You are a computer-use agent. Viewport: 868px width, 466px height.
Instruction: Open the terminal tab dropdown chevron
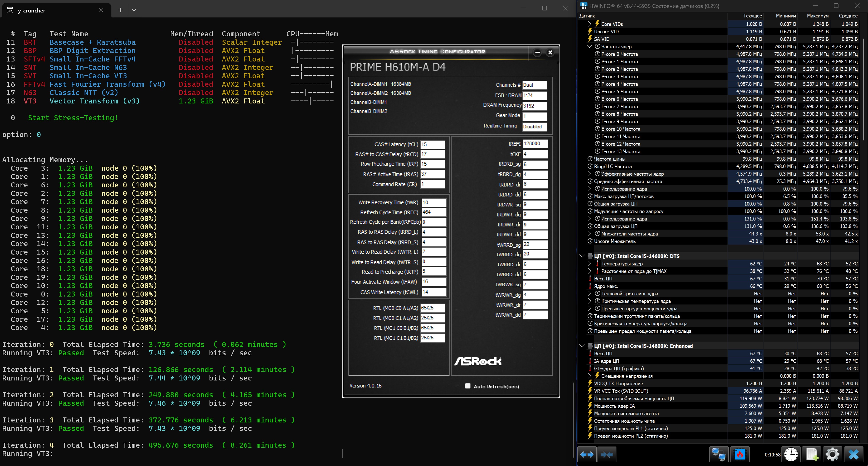pyautogui.click(x=134, y=10)
